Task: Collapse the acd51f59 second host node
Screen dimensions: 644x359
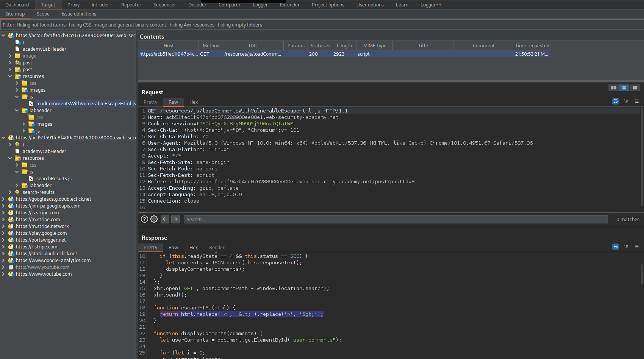Action: coord(3,137)
